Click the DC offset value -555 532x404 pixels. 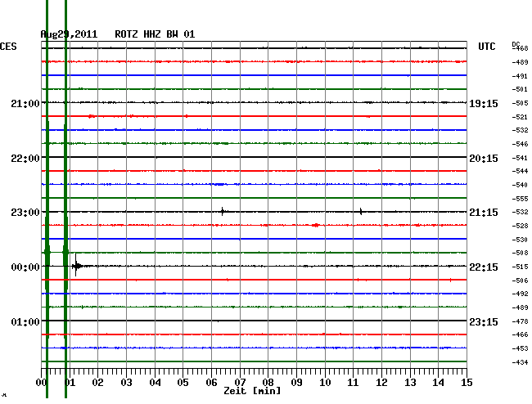[520, 199]
